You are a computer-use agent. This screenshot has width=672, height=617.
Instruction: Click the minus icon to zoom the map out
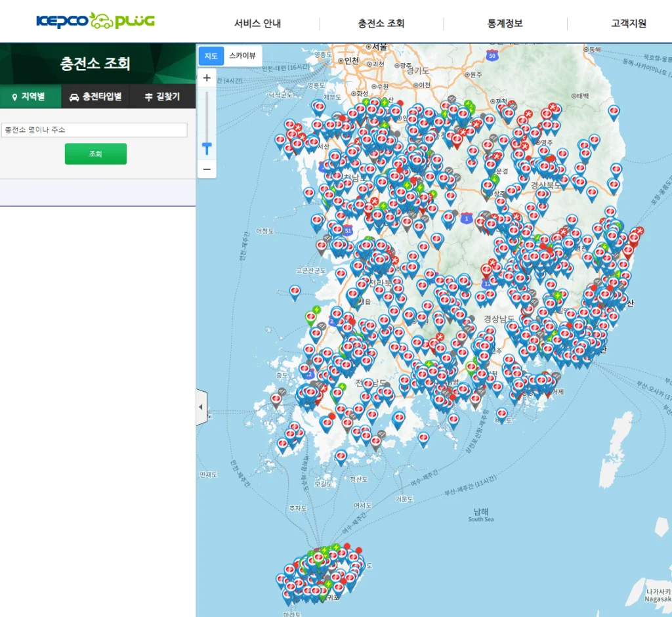[x=207, y=169]
